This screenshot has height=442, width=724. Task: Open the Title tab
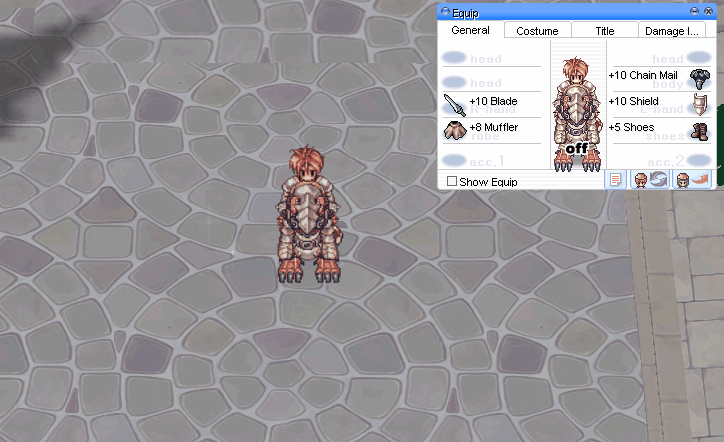point(605,30)
